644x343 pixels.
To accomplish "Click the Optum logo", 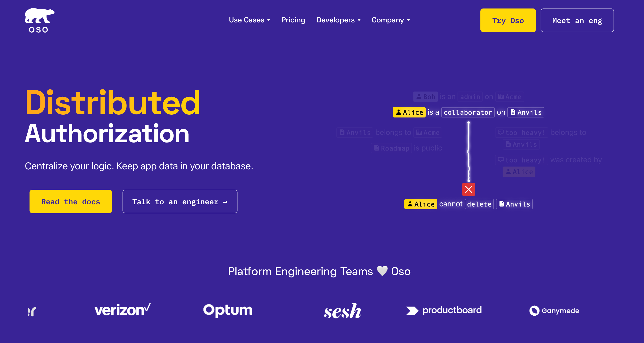I will point(228,310).
